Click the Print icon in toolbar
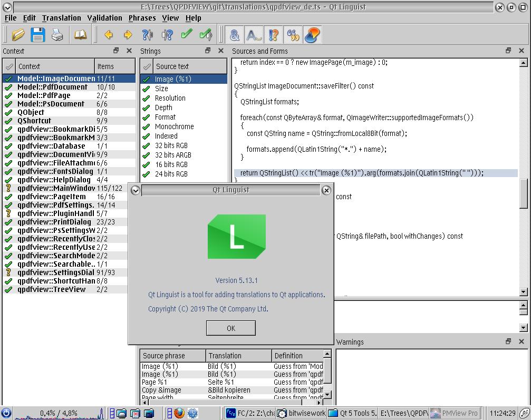 point(57,35)
